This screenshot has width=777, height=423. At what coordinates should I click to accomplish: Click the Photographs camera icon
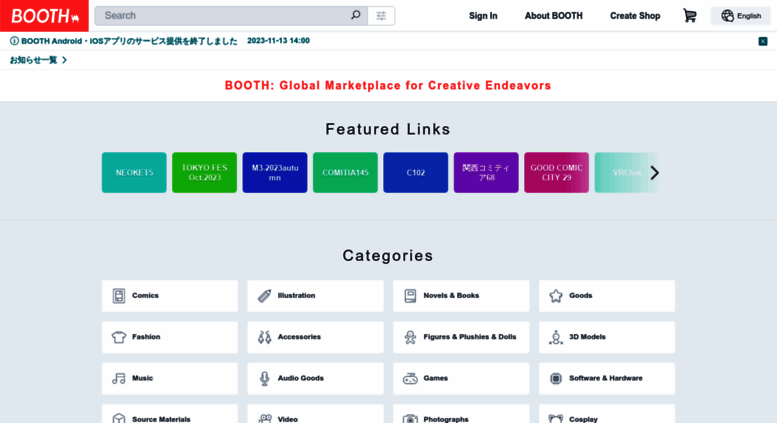pyautogui.click(x=410, y=419)
